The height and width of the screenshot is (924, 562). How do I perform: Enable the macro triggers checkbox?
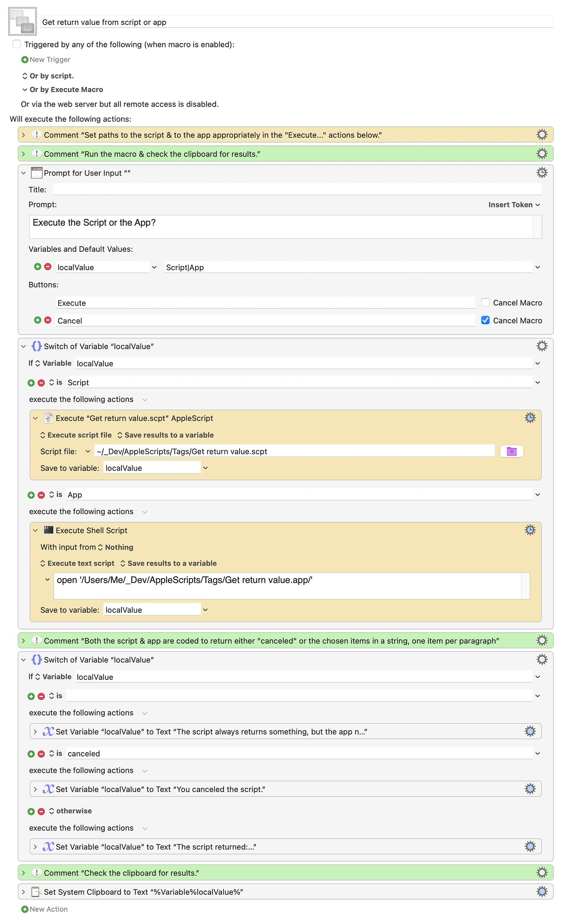pos(17,44)
